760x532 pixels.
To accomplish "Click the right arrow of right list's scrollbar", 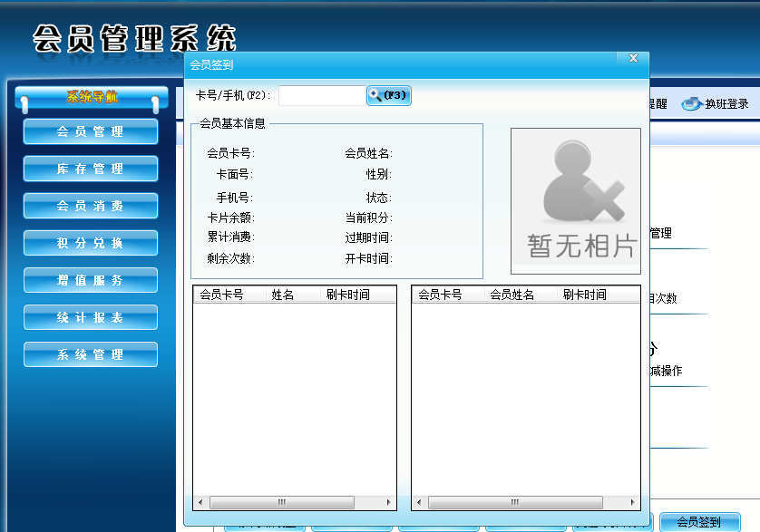I will point(633,501).
